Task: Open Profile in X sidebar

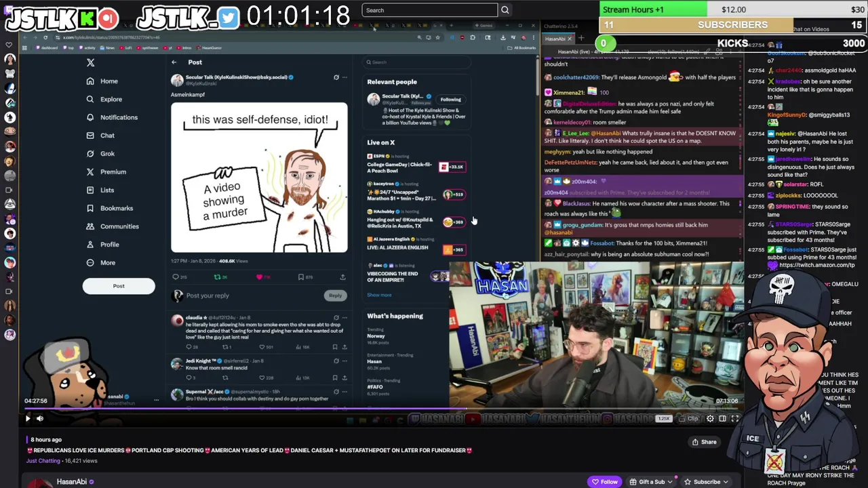Action: (x=102, y=245)
